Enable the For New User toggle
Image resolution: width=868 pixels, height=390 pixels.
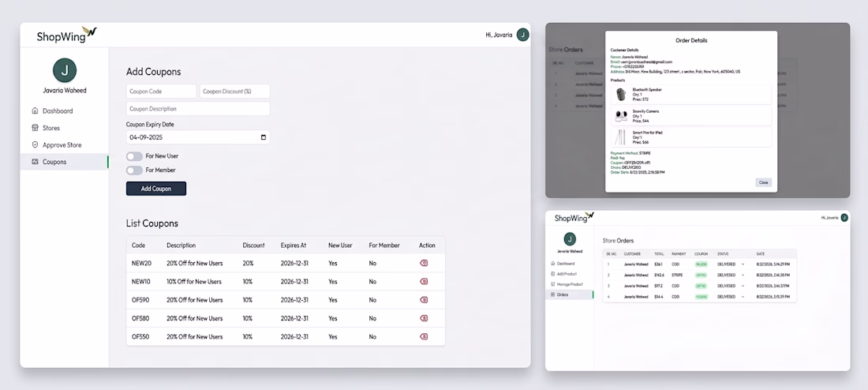click(134, 156)
